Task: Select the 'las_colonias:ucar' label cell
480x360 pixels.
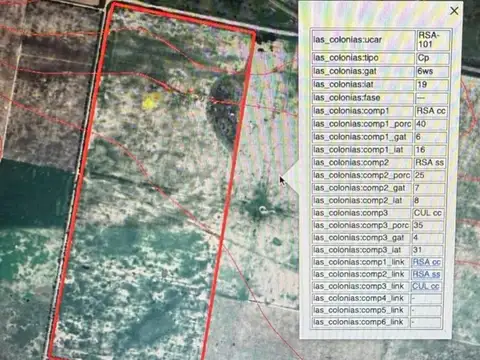Action: coord(363,40)
